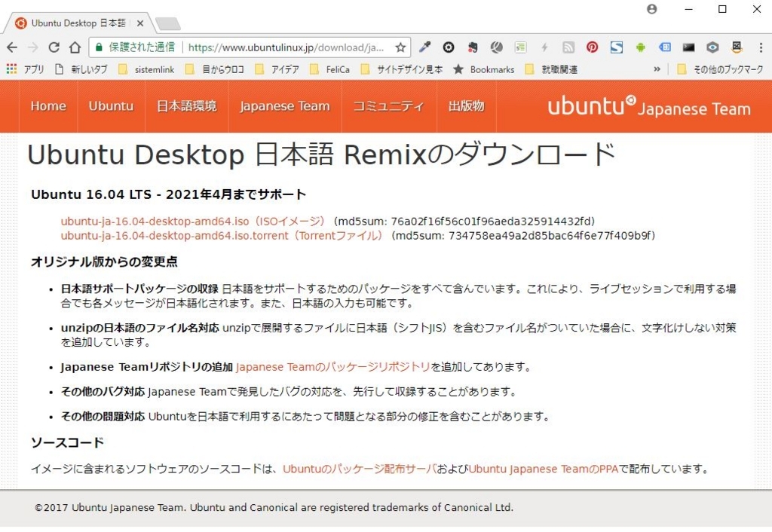
Task: Click the RSS feed extension icon
Action: [568, 47]
